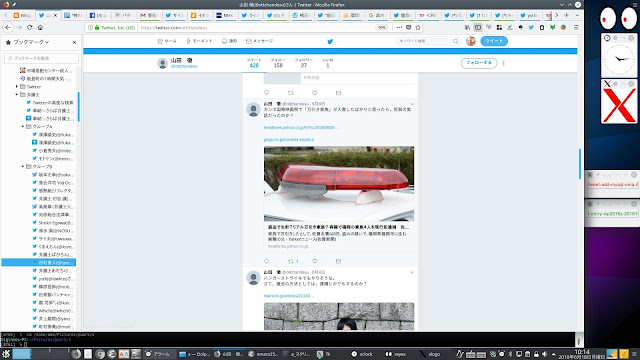Open the Shoko Egawa bookmark entry

[x=53, y=223]
